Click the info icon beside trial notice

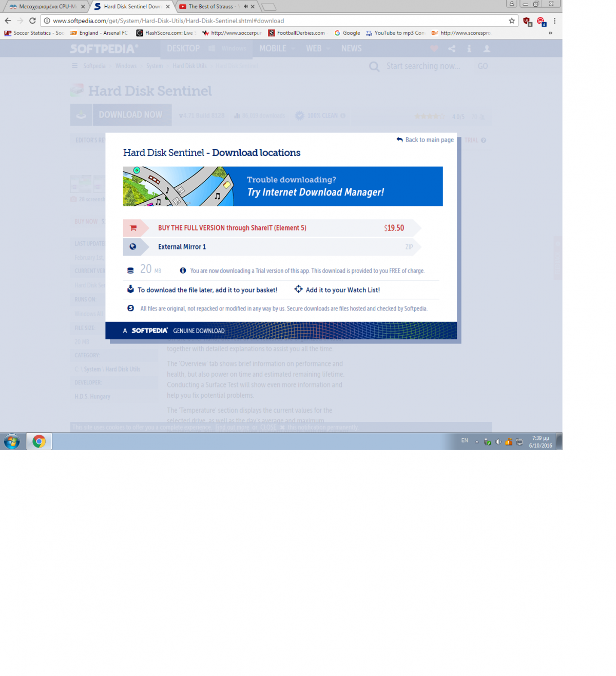click(x=183, y=271)
